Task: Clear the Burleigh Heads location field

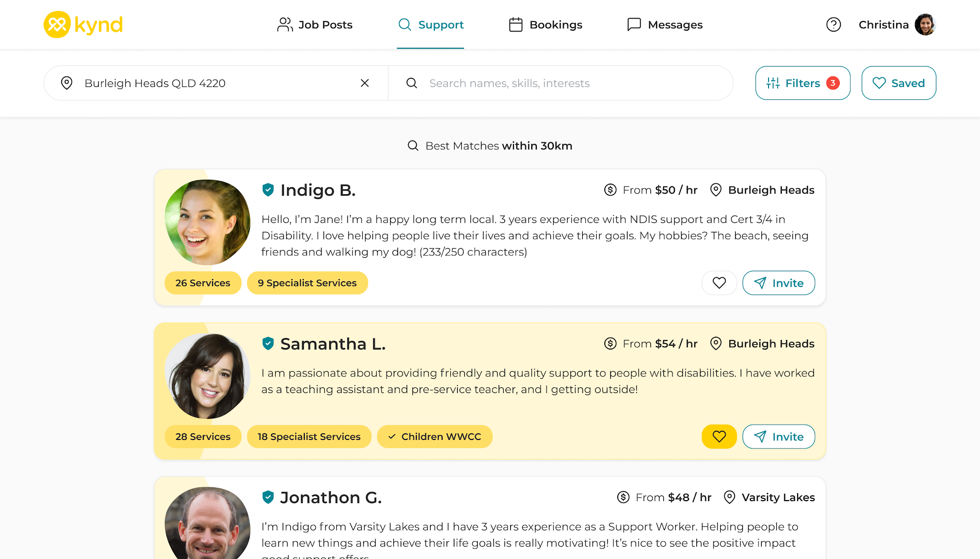Action: coord(365,83)
